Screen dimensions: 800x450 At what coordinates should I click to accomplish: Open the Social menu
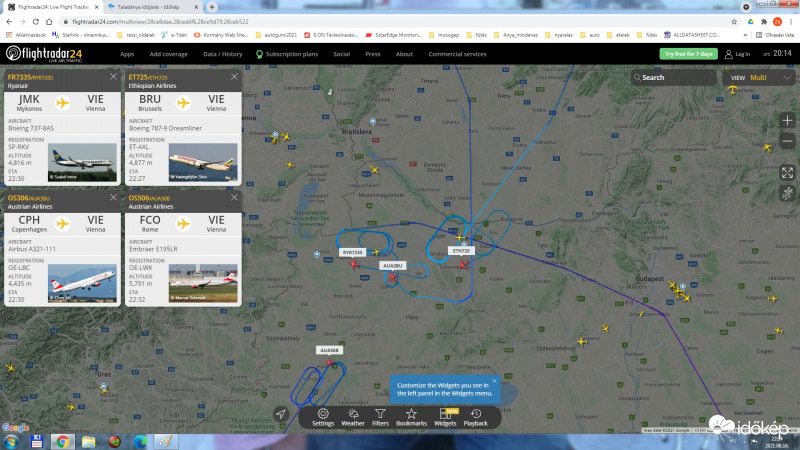tap(341, 54)
